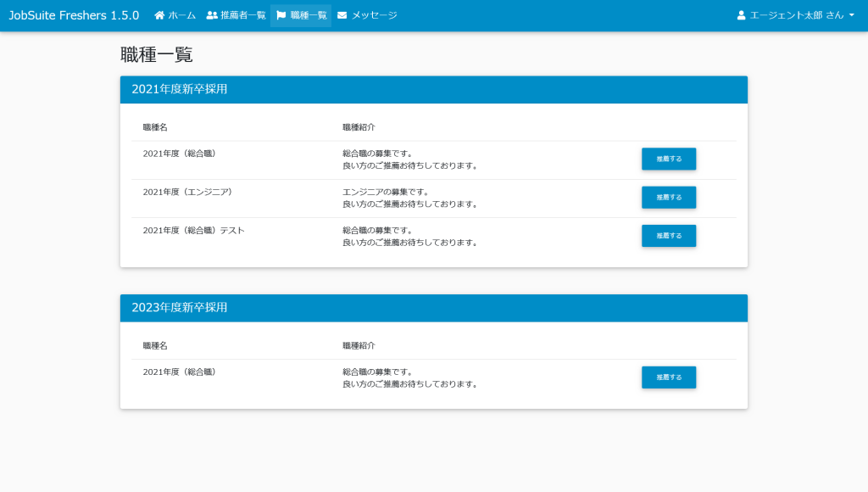The image size is (868, 492).
Task: Click the JobSuite Freshers 1.5.0 brand link
Action: tap(74, 15)
